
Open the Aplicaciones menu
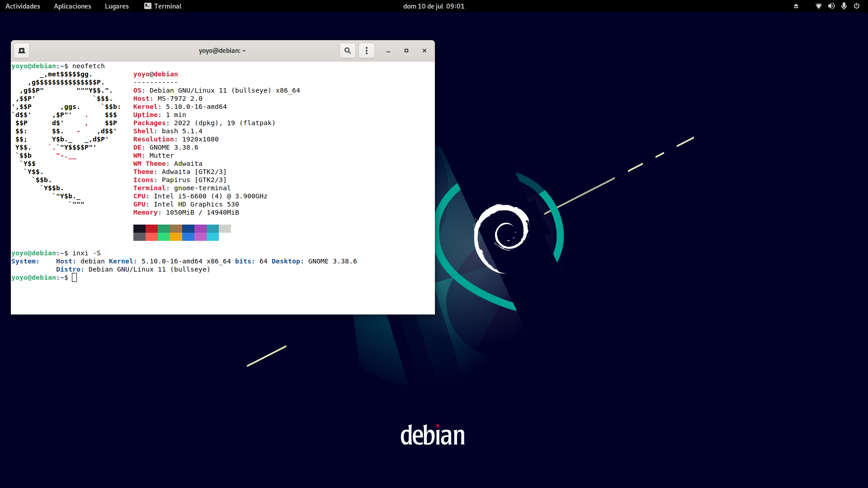[72, 6]
